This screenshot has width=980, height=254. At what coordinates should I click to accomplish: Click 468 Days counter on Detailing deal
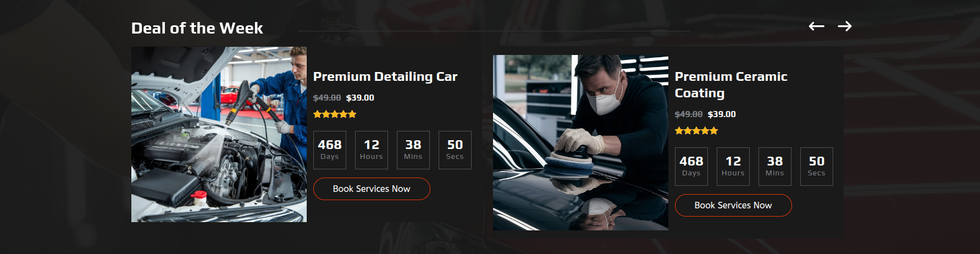coord(330,150)
